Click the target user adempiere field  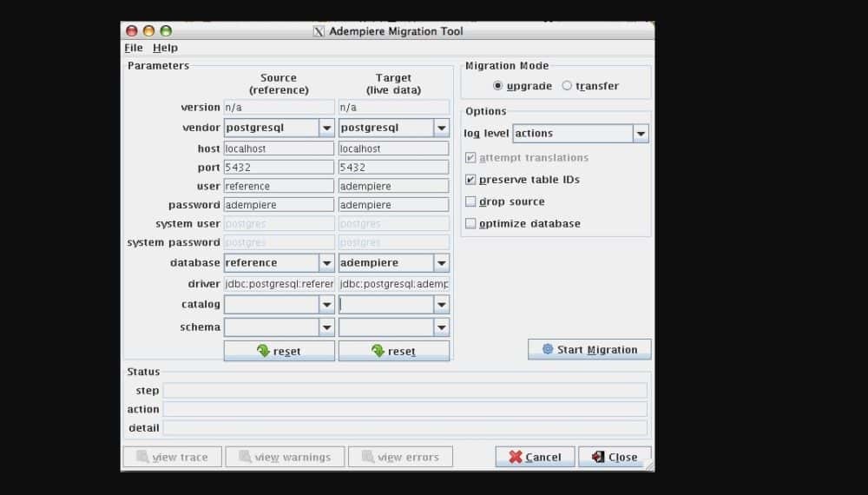point(393,186)
